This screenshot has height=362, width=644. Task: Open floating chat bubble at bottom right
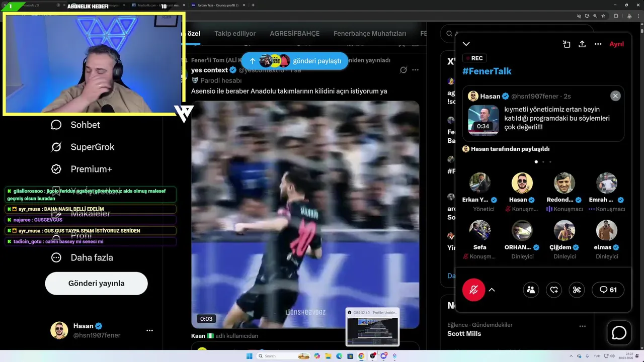(x=619, y=333)
